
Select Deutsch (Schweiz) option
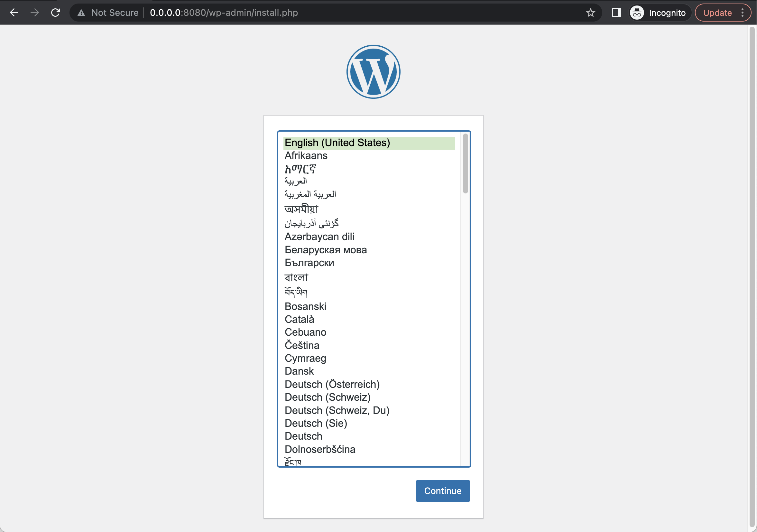pyautogui.click(x=369, y=397)
